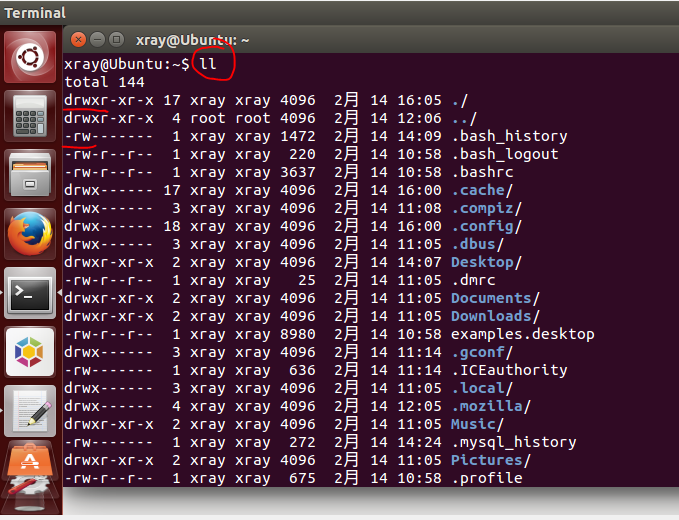Select the .mysql_history filename

pos(514,442)
